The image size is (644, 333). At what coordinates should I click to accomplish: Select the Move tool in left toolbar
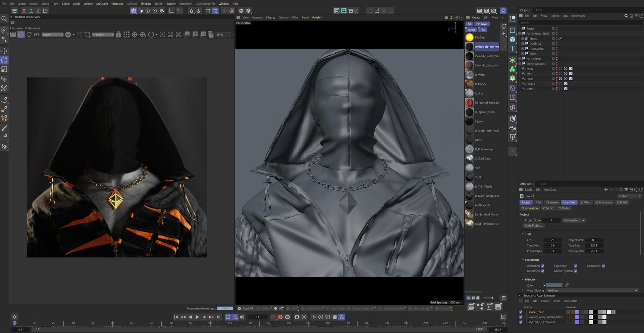4,51
